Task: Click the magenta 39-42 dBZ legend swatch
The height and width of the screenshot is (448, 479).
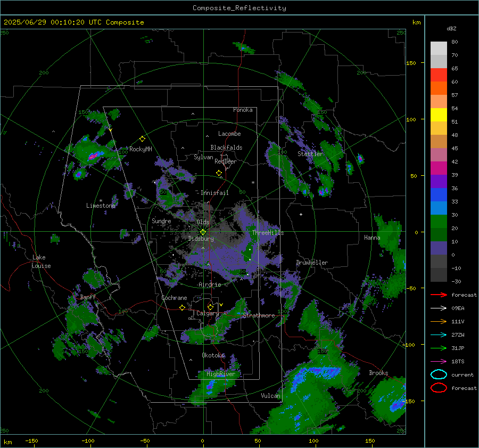Action: (439, 168)
